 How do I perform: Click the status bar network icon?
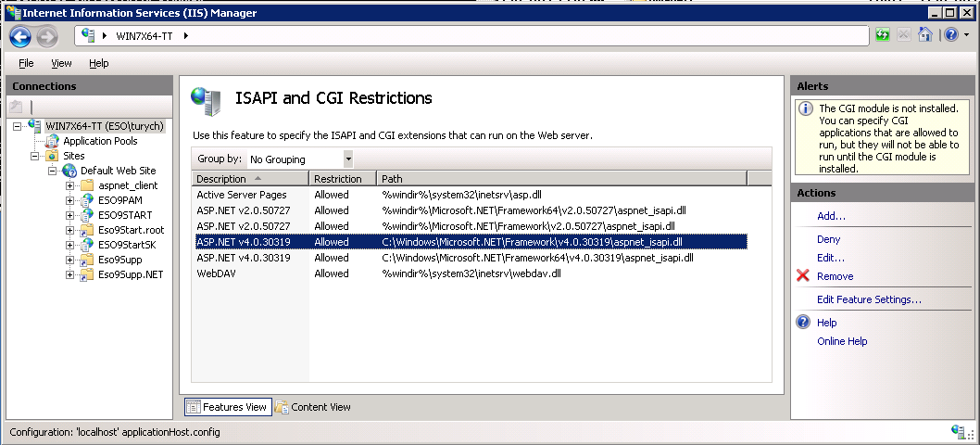pos(958,432)
